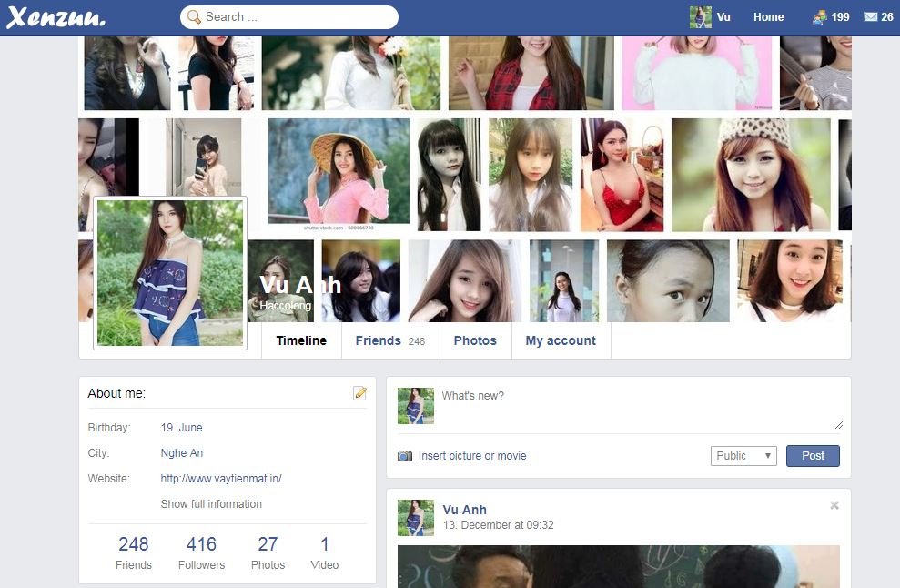Click the Post button
This screenshot has height=588, width=900.
[813, 456]
